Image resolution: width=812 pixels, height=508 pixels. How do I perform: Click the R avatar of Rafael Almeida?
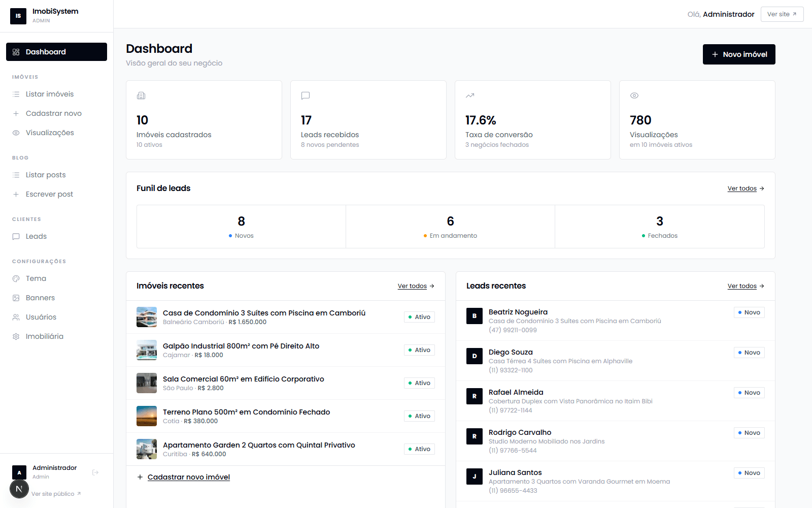pos(475,396)
